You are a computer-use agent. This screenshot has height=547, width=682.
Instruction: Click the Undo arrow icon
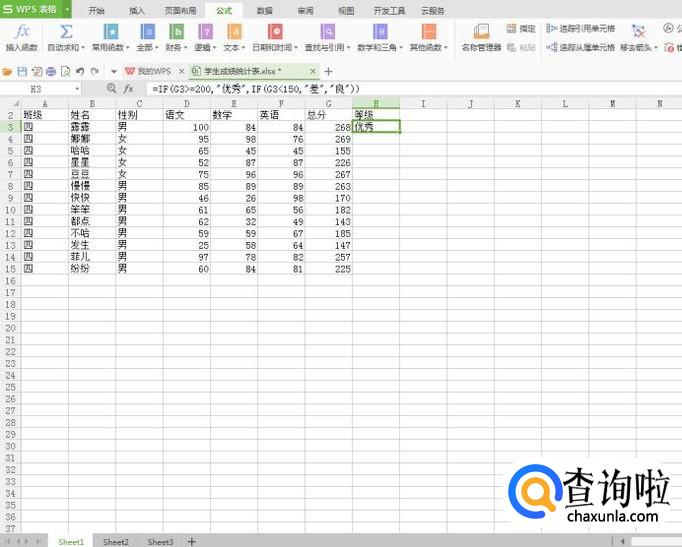tap(80, 71)
